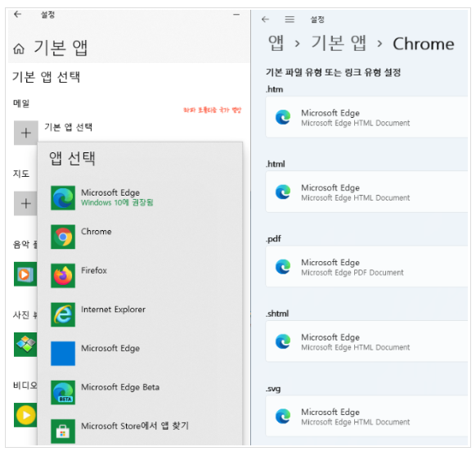Image resolution: width=476 pixels, height=456 pixels.
Task: Click the Microsoft Edge PDF Document text
Action: [x=353, y=273]
